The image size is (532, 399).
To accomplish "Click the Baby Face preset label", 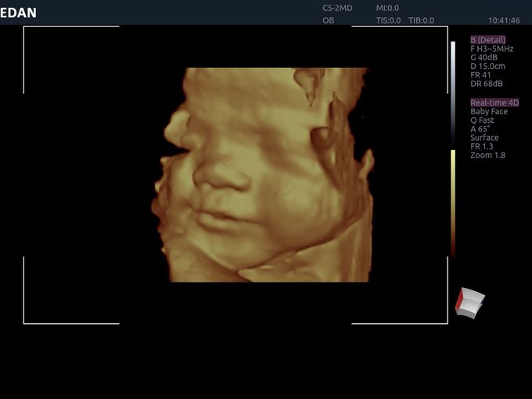I will tap(488, 111).
